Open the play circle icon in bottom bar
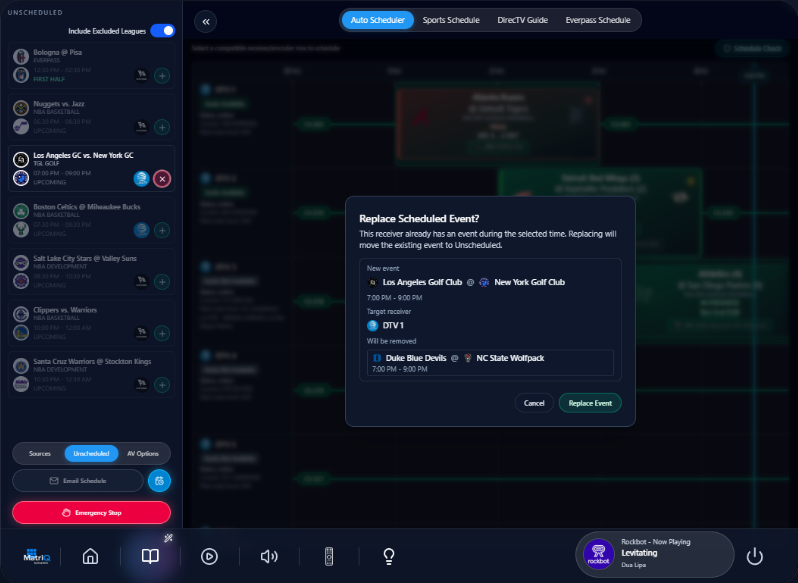 point(209,557)
